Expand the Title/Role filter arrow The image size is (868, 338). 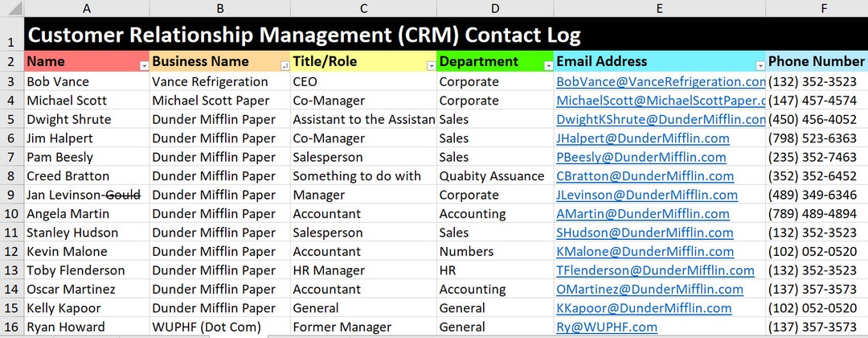click(432, 66)
